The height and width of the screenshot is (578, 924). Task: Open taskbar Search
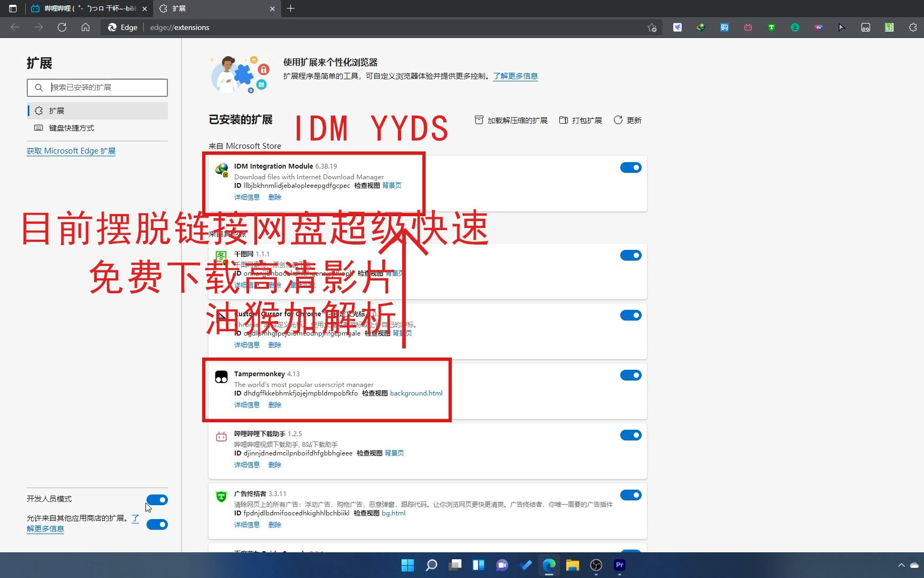432,565
